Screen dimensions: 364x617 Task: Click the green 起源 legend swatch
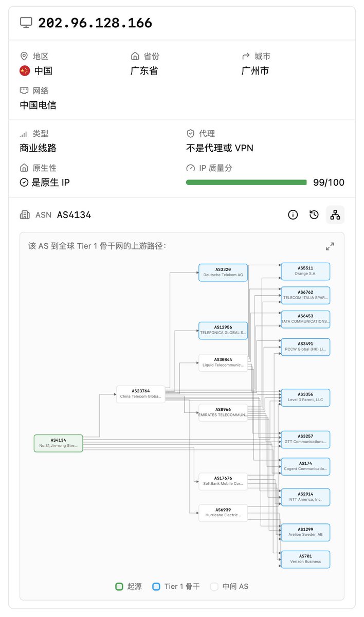click(x=119, y=586)
